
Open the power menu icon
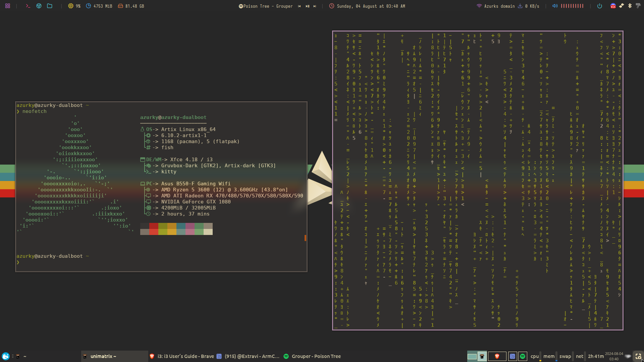click(x=599, y=6)
